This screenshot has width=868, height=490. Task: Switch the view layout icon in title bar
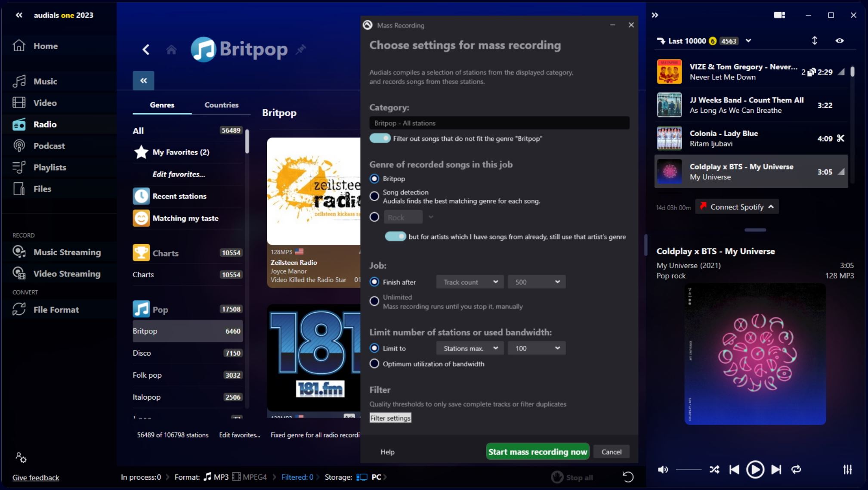(x=779, y=15)
